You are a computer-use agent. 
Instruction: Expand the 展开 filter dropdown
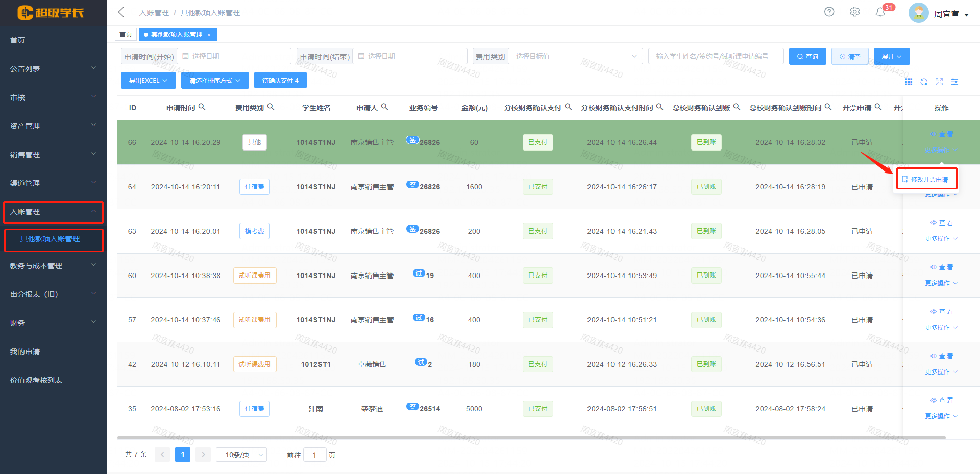[891, 56]
